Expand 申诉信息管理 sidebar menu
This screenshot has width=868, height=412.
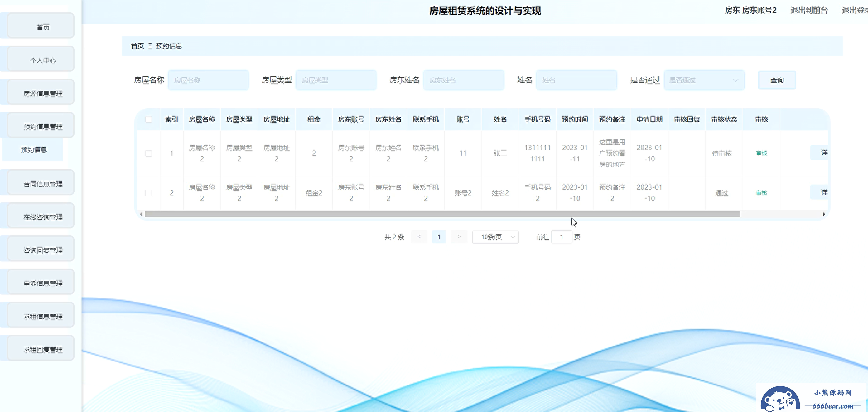coord(41,282)
